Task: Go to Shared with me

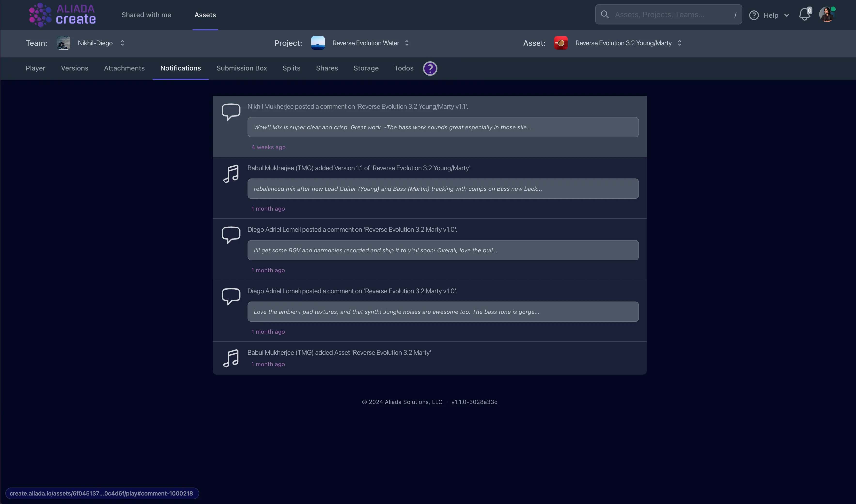Action: [146, 15]
